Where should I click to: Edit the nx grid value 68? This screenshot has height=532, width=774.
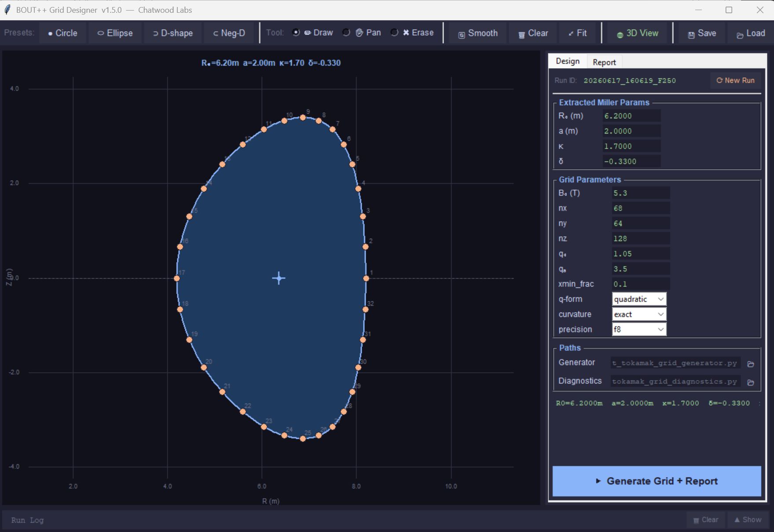(641, 208)
